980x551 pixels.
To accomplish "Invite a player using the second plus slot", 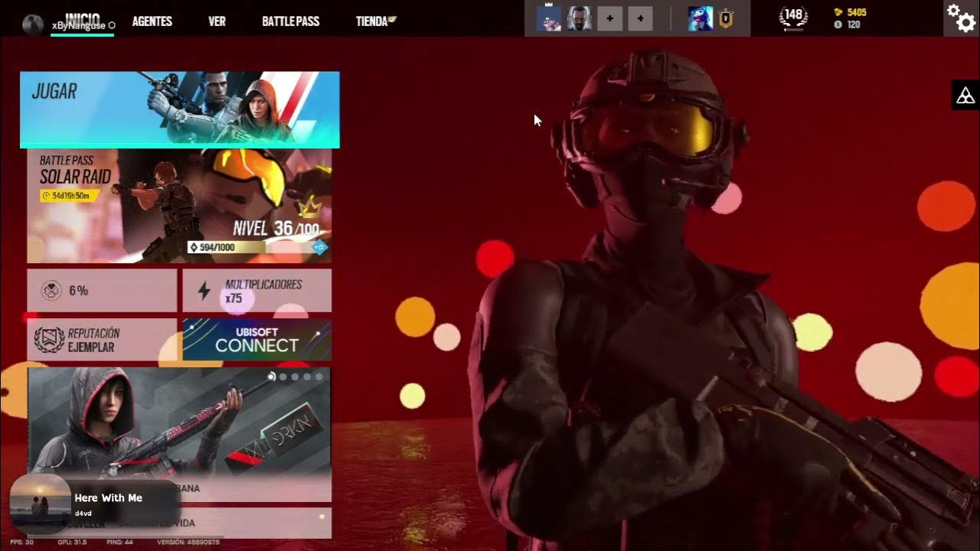I will [641, 18].
